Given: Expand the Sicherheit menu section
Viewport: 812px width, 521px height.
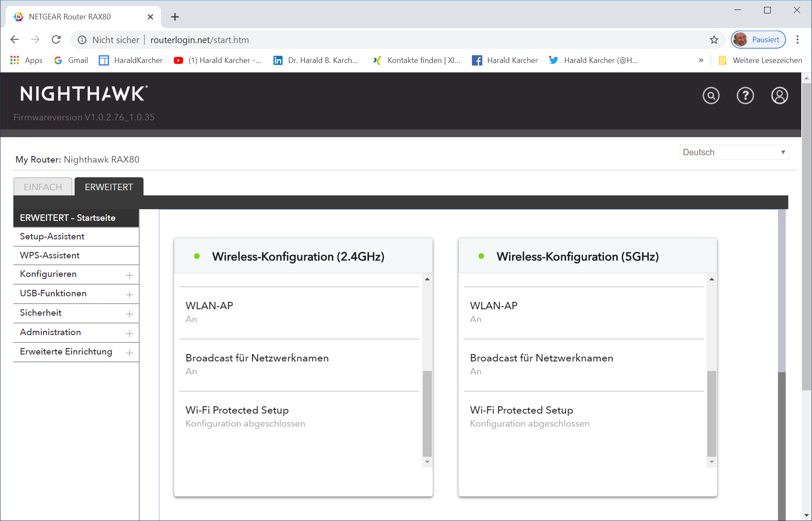Looking at the screenshot, I should (129, 314).
